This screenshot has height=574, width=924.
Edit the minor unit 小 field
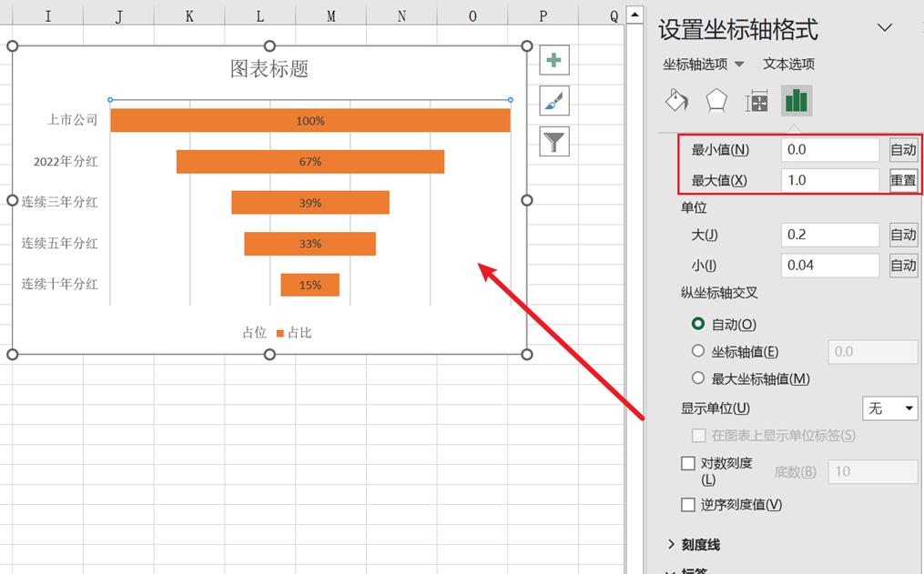[x=830, y=265]
